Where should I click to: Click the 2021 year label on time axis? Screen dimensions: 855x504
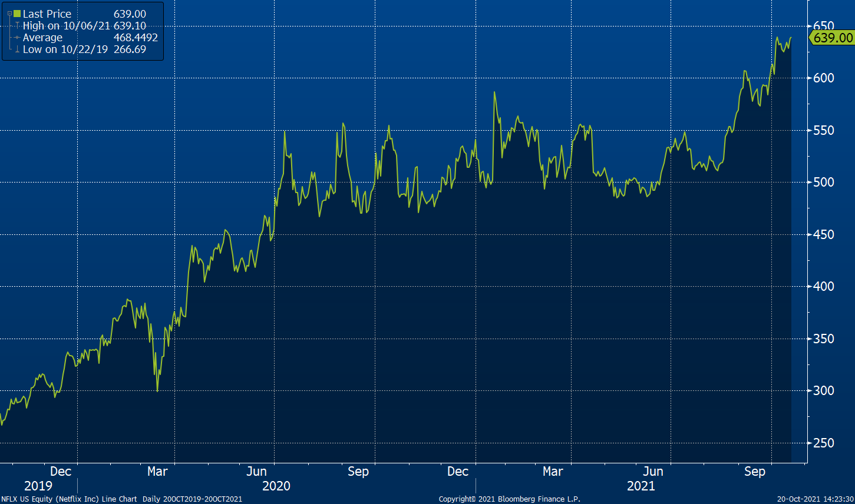click(x=641, y=486)
